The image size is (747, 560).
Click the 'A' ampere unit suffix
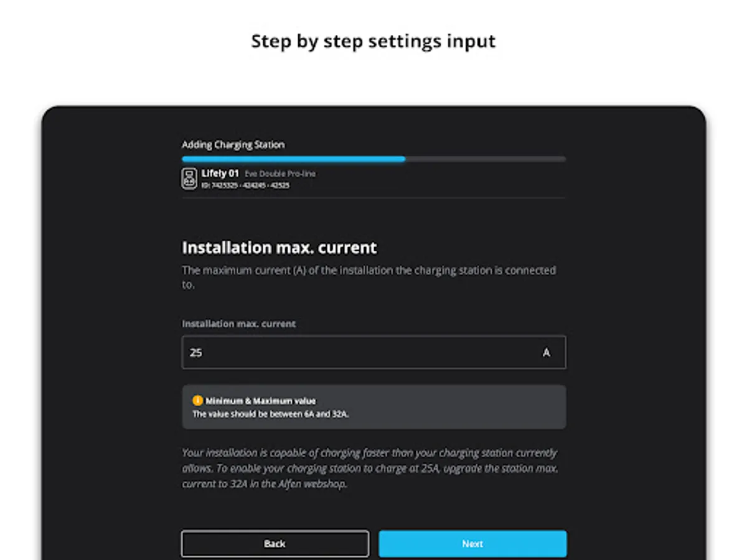click(x=547, y=353)
